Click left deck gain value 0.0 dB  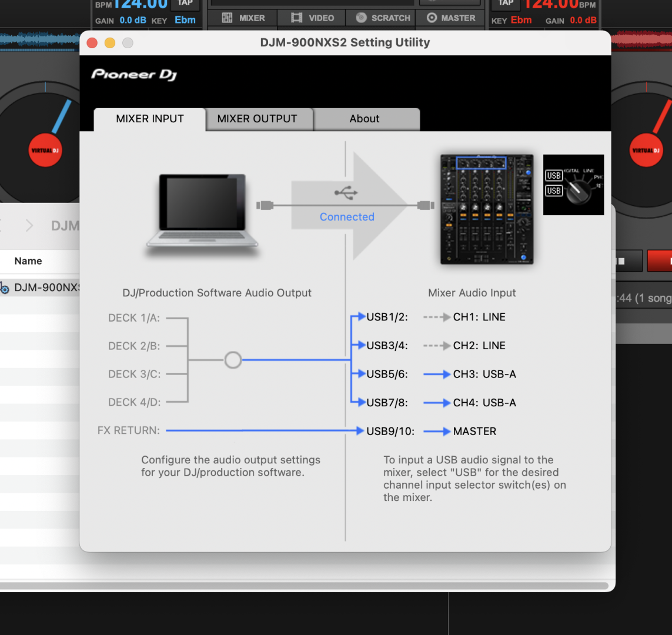point(133,20)
